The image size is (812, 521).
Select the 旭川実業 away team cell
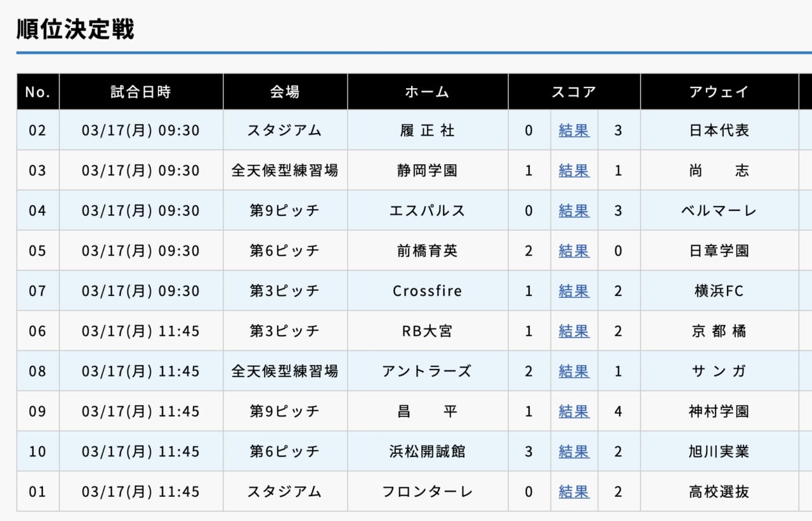point(719,451)
